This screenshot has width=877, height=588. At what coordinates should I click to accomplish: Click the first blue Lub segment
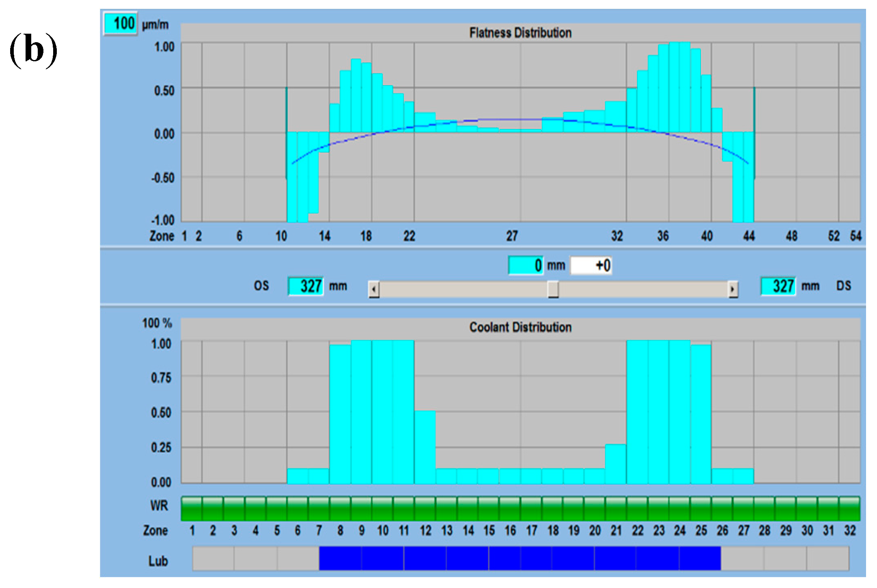(340, 558)
